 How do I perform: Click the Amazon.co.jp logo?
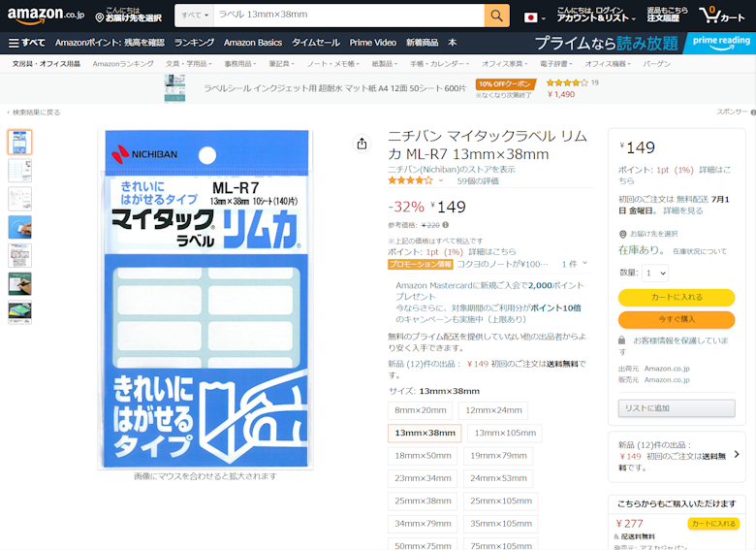pyautogui.click(x=46, y=15)
